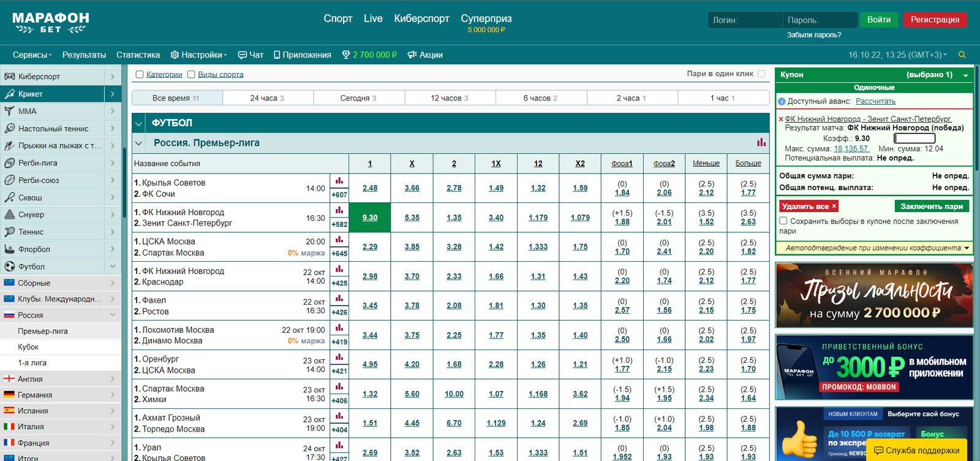Open stats icon for ЦСКА Москва – Спартак match
This screenshot has height=461, width=980.
[339, 240]
